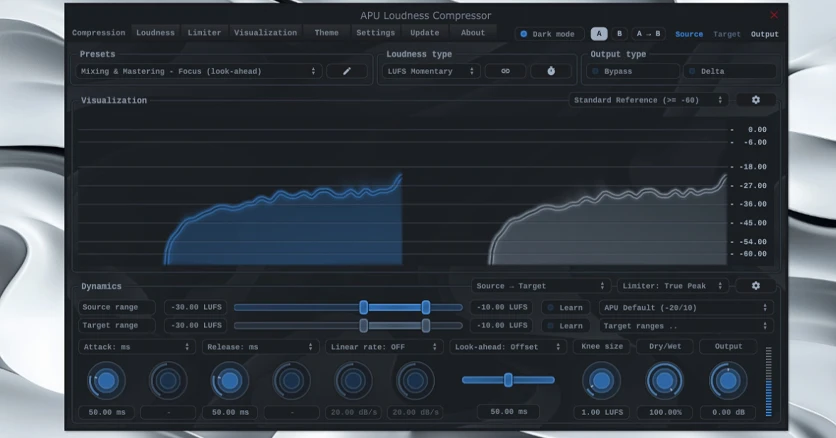Viewport: 836px width, 438px height.
Task: Click the first Linear rate knob
Action: (353, 381)
